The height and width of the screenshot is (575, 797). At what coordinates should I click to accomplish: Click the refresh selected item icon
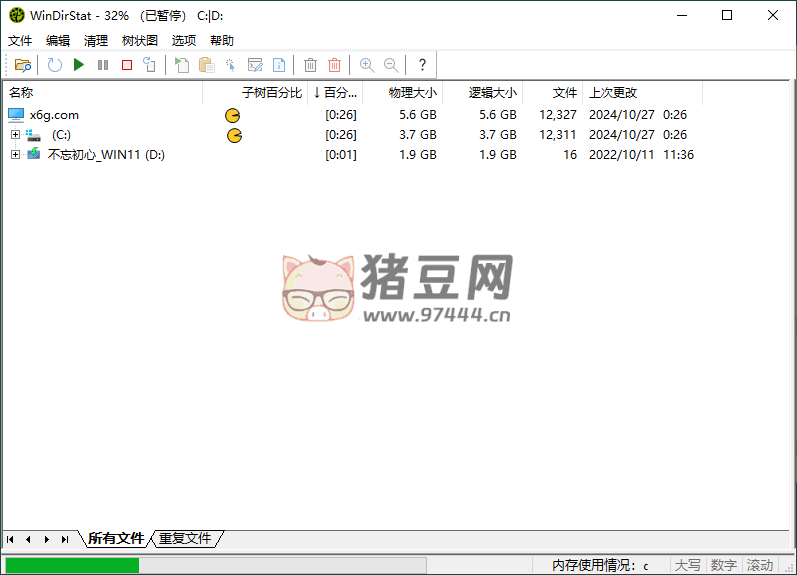tap(149, 65)
